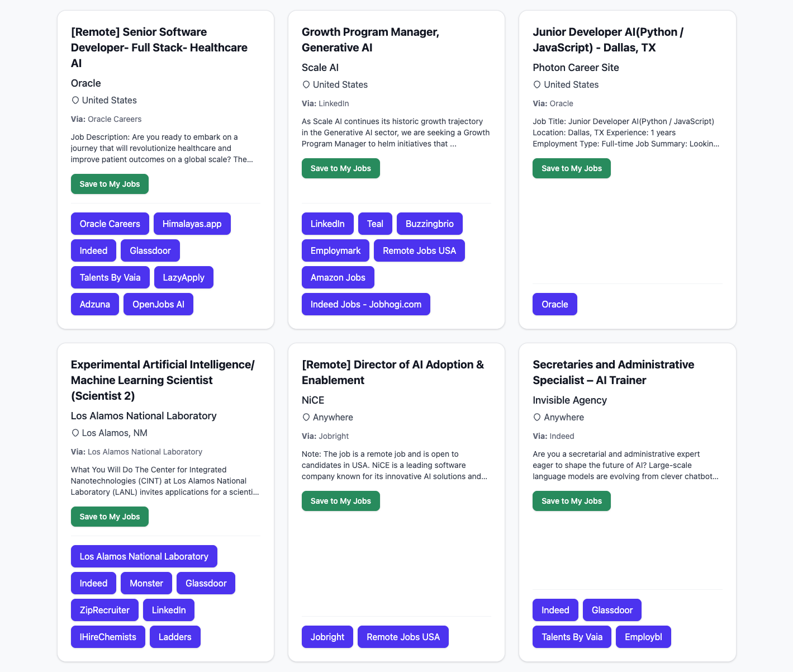Save the Secretaries and Administrative Specialist job
793x672 pixels.
571,501
